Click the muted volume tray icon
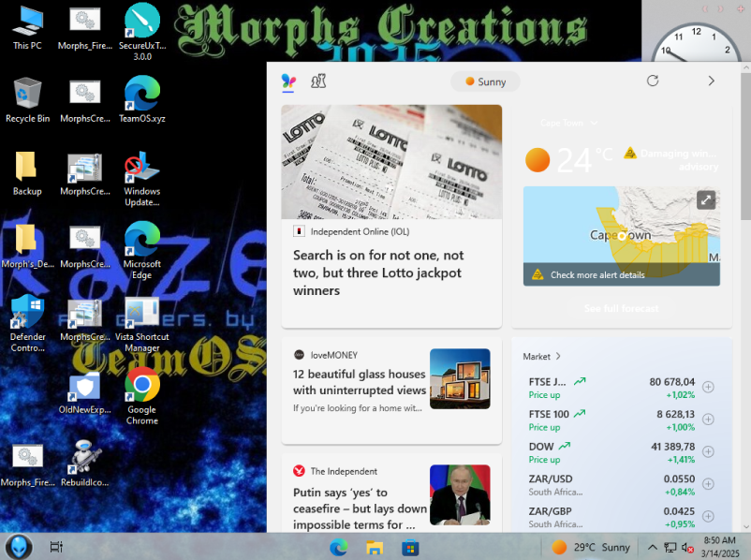Image resolution: width=751 pixels, height=560 pixels. [x=687, y=548]
